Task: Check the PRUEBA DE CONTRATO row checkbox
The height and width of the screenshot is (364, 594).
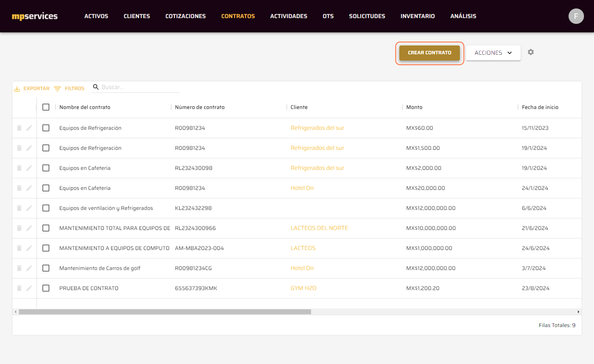Action: tap(46, 288)
